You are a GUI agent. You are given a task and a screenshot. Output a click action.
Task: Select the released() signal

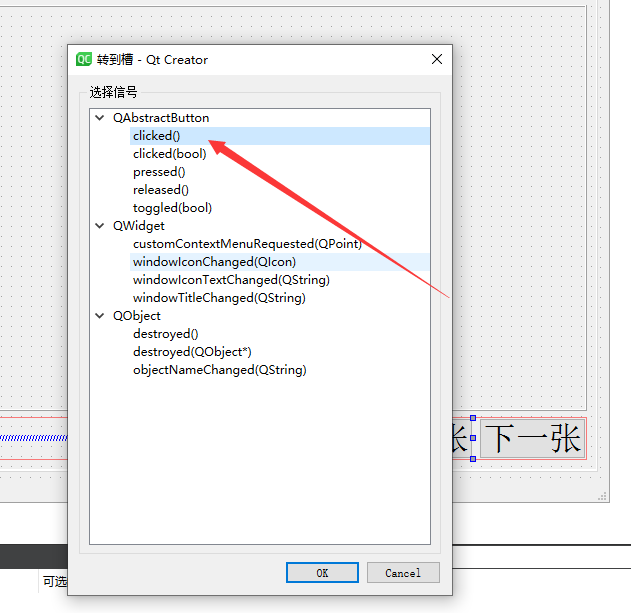click(161, 190)
